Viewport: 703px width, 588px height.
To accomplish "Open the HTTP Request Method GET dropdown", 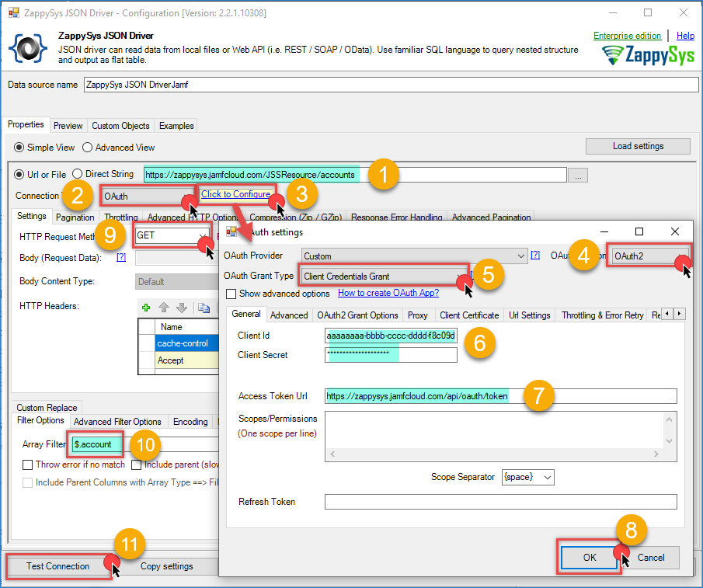I will (204, 234).
